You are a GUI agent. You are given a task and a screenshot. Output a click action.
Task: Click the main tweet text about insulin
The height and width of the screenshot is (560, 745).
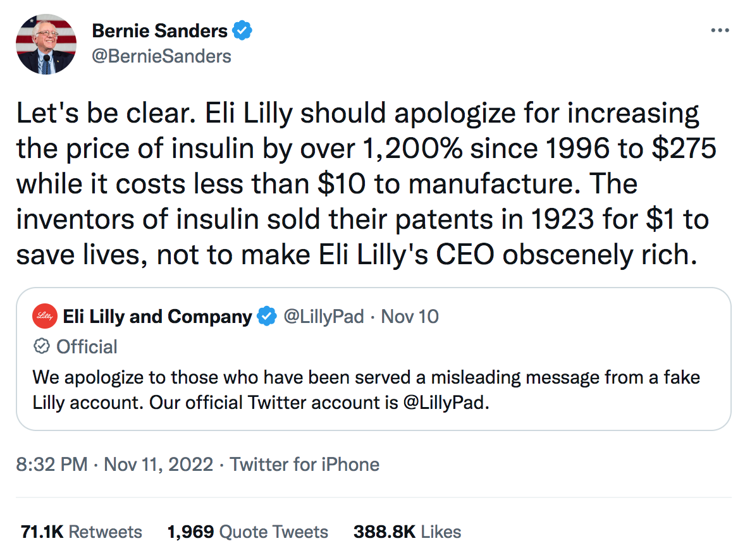coord(366,184)
